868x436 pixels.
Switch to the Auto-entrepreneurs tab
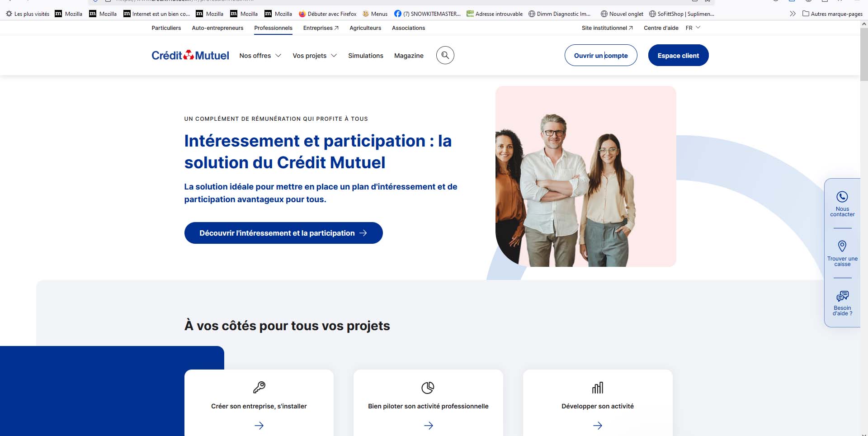click(217, 28)
